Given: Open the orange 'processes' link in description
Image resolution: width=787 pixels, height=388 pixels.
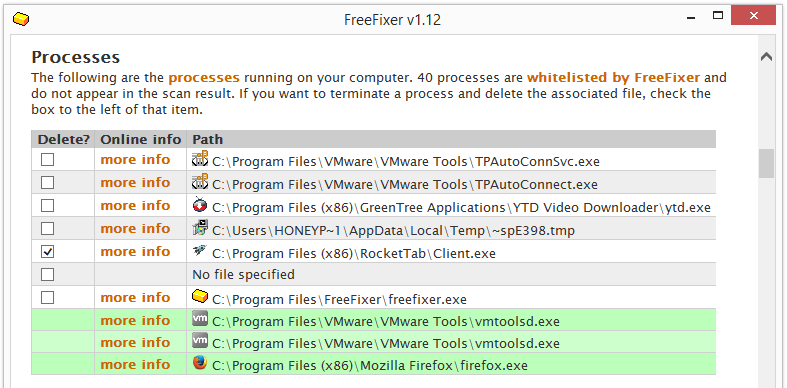Looking at the screenshot, I should [x=204, y=78].
